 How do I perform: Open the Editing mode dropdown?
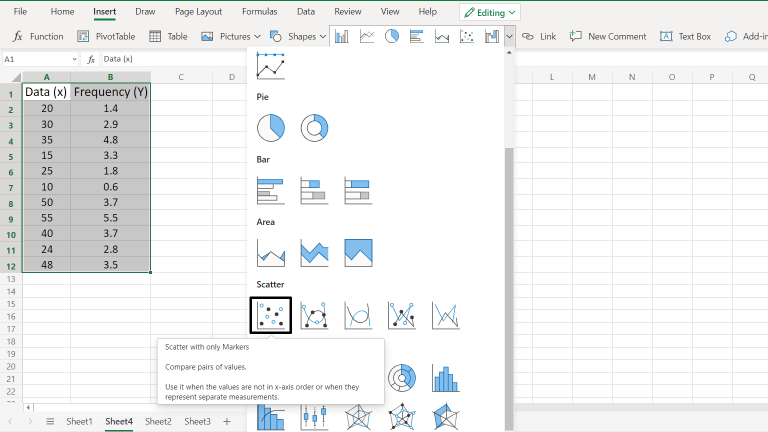(x=490, y=13)
